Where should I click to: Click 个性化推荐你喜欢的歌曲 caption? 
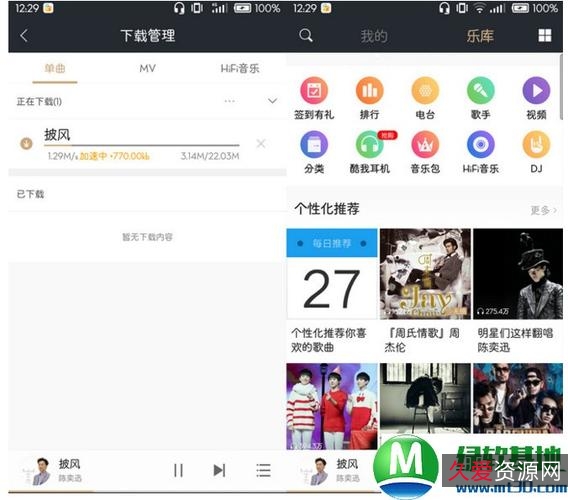[x=329, y=340]
